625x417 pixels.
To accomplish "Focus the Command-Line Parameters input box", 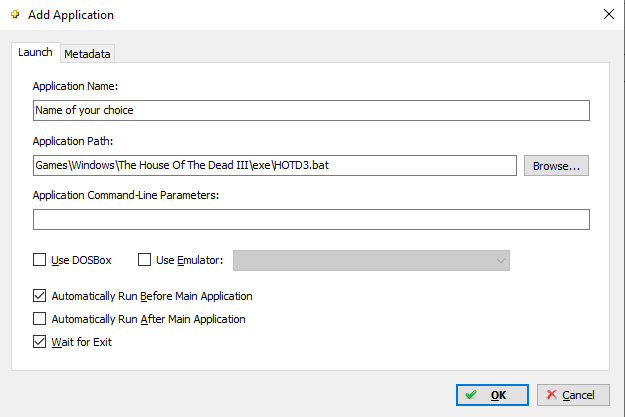I will click(311, 219).
